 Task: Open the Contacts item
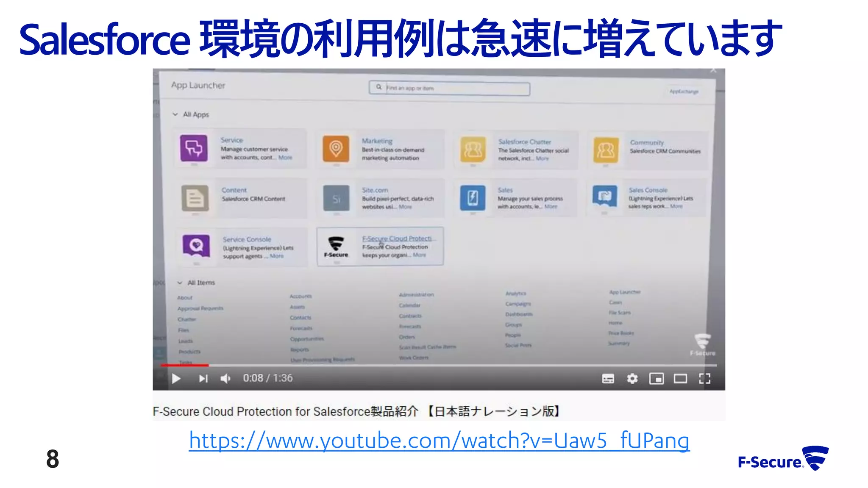(x=300, y=317)
